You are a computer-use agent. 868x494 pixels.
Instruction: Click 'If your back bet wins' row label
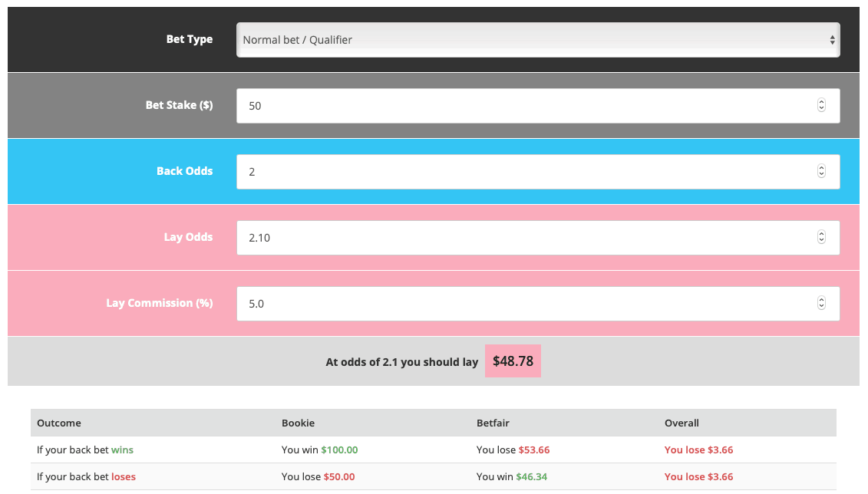(x=84, y=450)
